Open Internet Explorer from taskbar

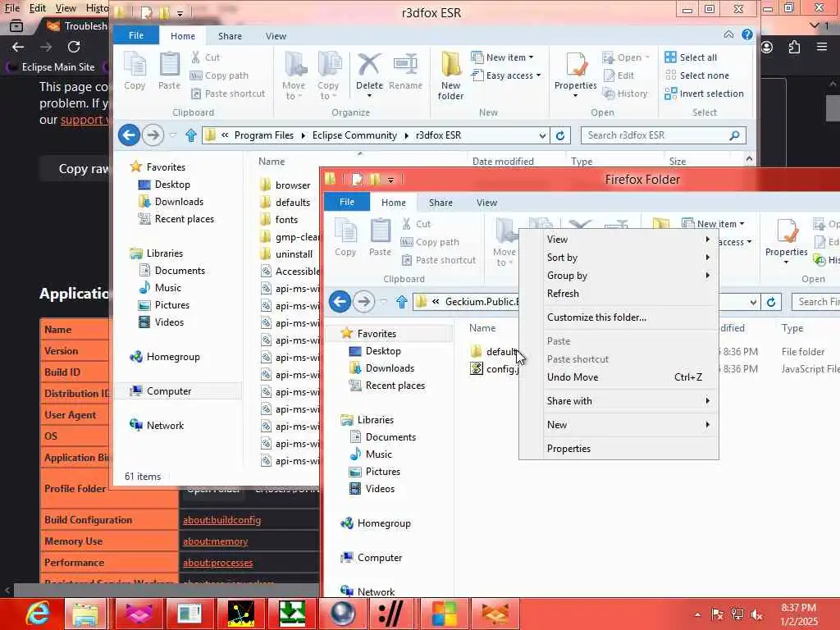[x=38, y=614]
